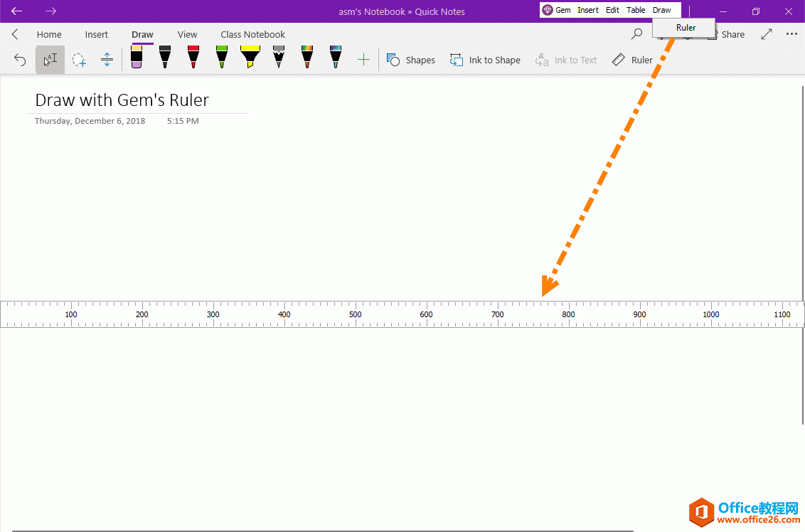Toggle full screen view mode

click(x=766, y=33)
